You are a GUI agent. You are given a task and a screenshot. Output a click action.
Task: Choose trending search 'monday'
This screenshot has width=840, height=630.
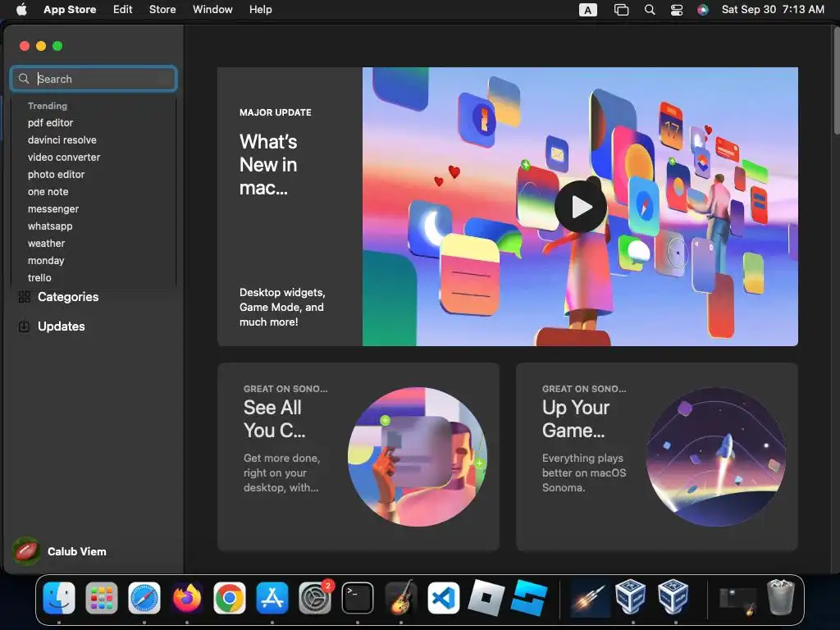[x=46, y=260]
